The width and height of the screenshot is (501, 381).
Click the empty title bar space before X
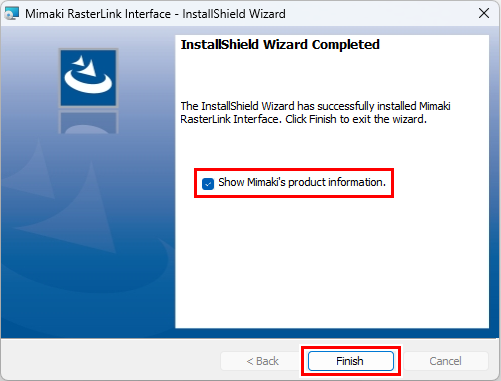tap(380, 13)
